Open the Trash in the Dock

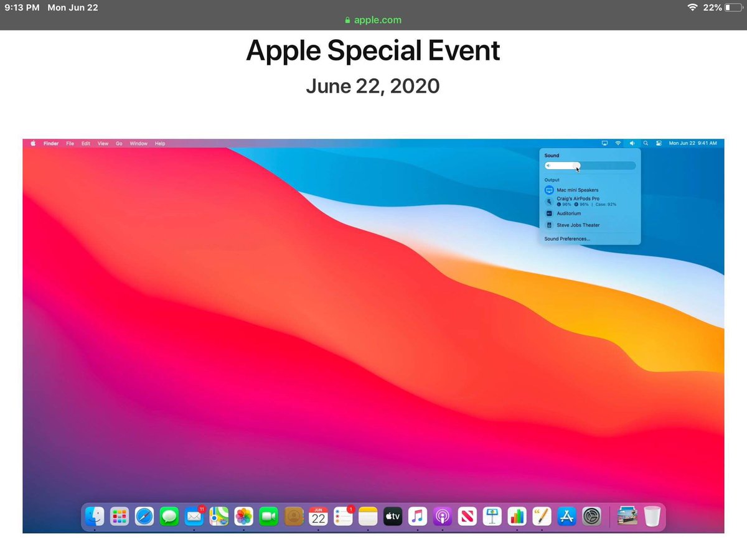click(x=652, y=516)
